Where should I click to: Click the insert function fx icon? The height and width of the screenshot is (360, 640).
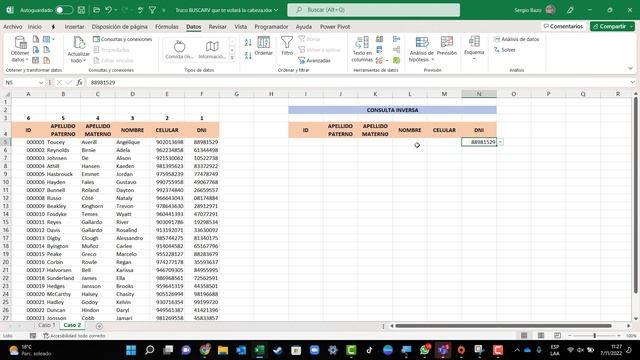pyautogui.click(x=79, y=82)
